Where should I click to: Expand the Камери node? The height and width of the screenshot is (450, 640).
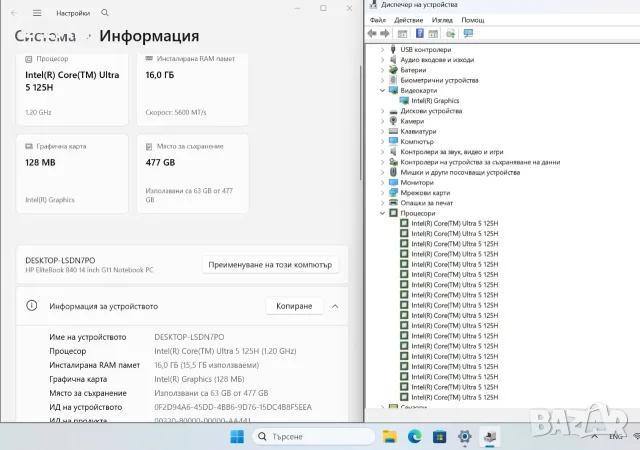coord(382,121)
